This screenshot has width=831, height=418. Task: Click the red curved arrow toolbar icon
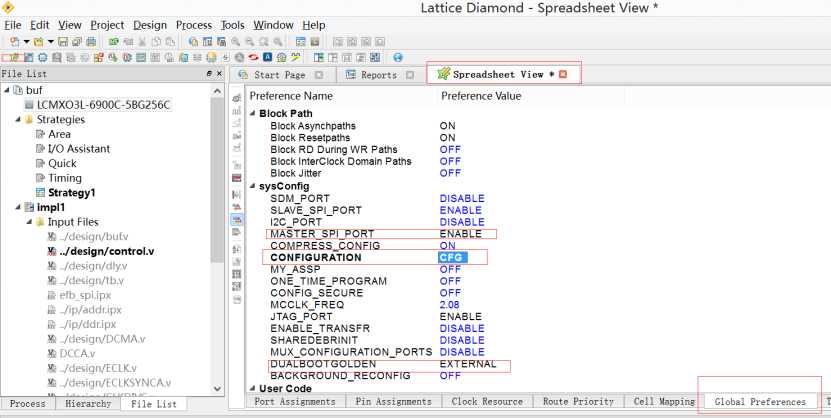tap(253, 57)
